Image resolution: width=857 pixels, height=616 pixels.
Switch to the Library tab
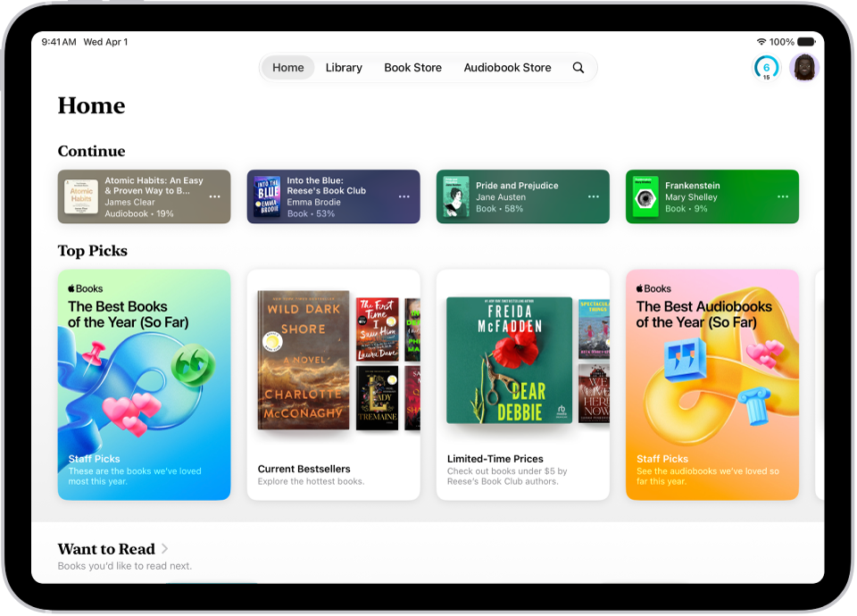[x=344, y=68]
